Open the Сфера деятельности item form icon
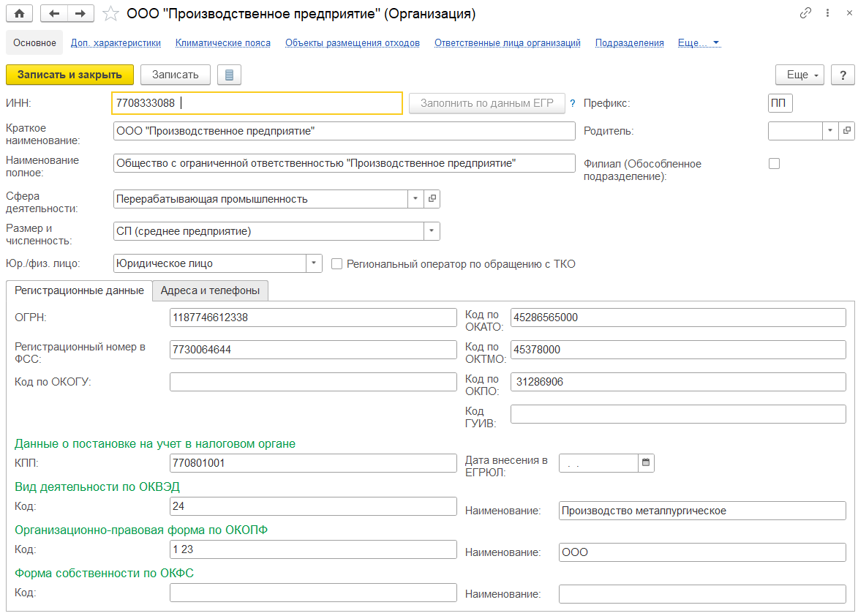 point(432,199)
